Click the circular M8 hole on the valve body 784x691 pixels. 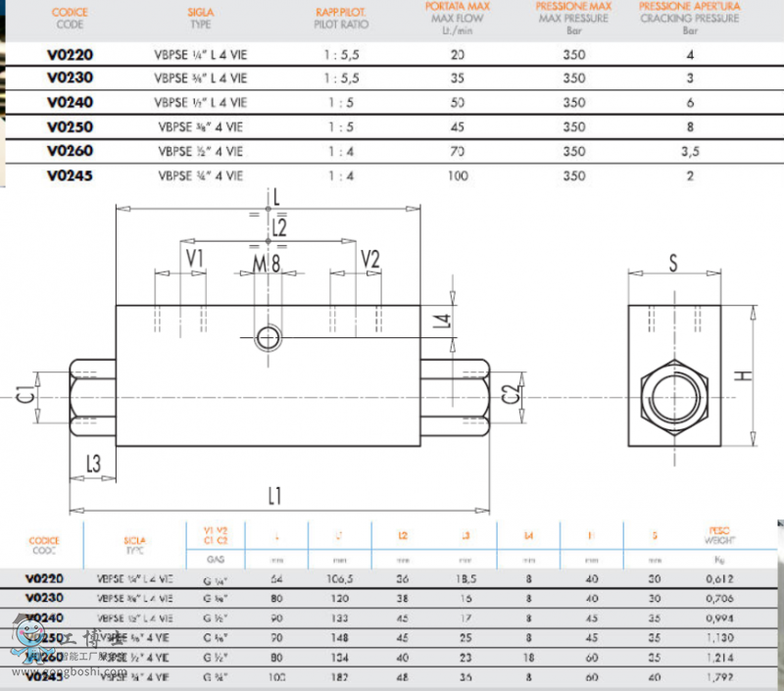(x=268, y=338)
